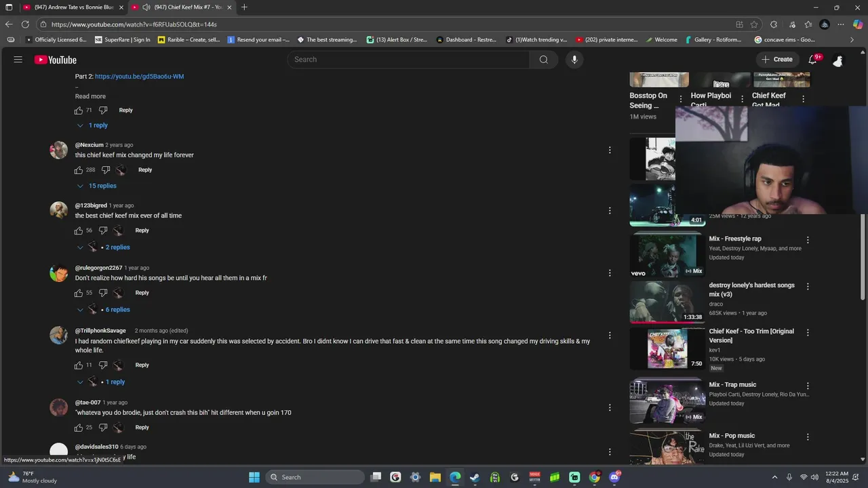The height and width of the screenshot is (488, 868).
Task: Like the @Nexcium comment
Action: (79, 170)
